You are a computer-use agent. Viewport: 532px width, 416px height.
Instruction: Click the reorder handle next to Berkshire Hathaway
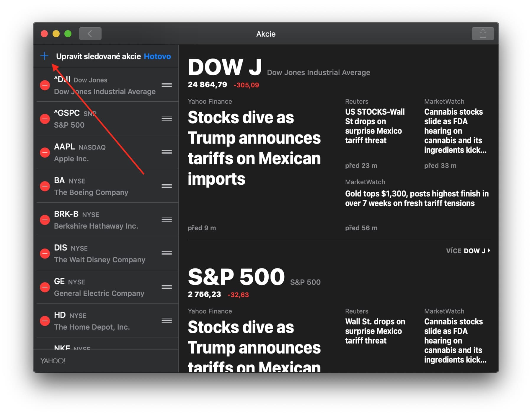coord(167,220)
